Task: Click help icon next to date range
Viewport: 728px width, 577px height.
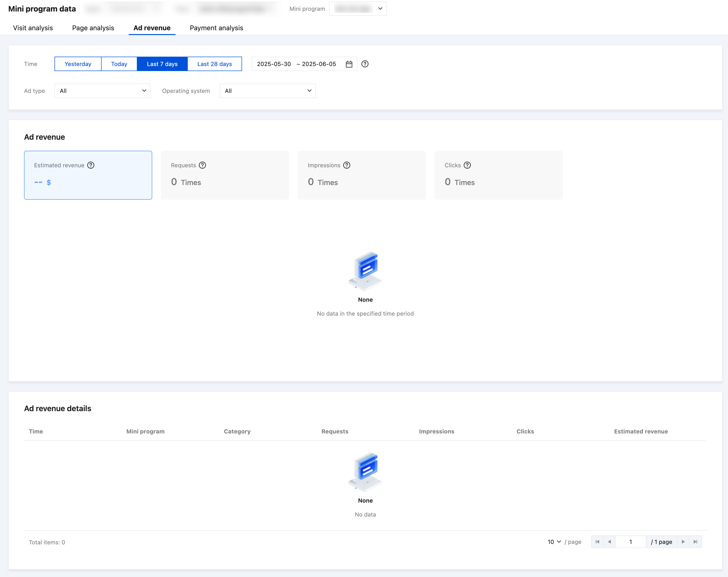Action: pos(365,64)
